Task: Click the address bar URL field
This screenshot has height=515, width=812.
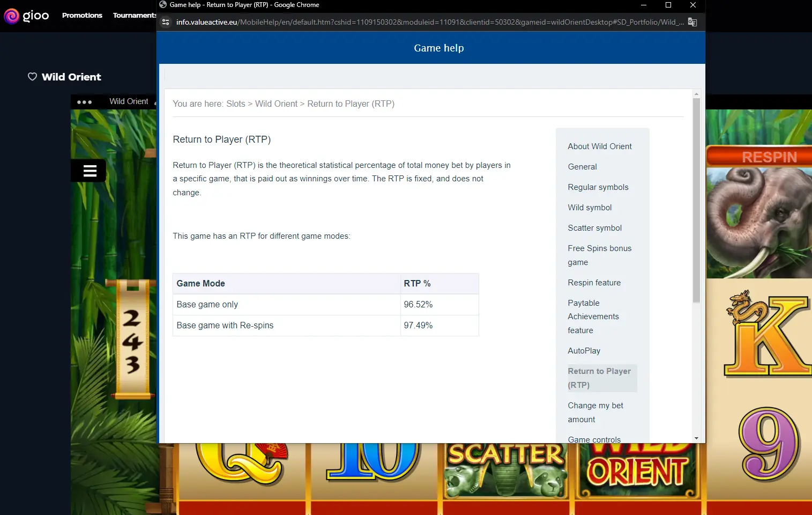Action: point(430,22)
